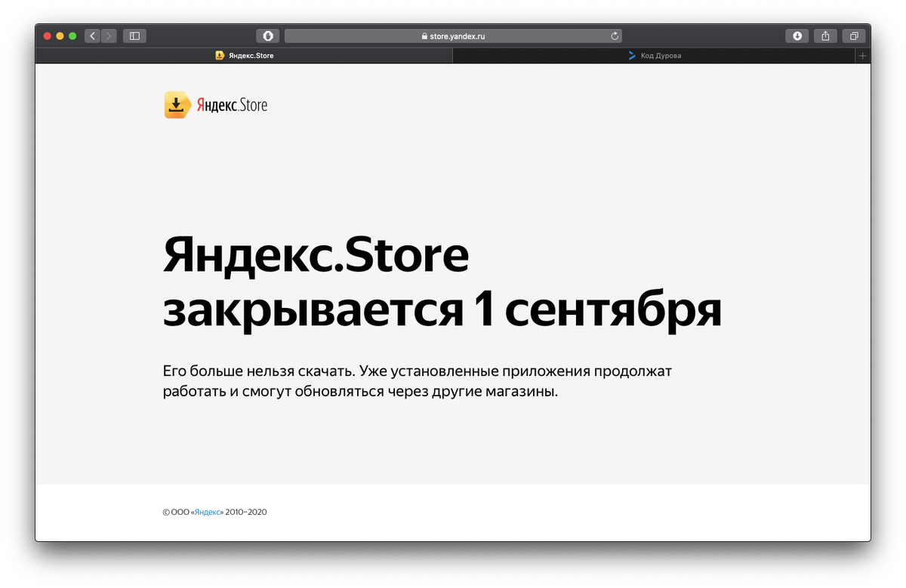
Task: Minimize the Safari window with yellow button
Action: 60,35
